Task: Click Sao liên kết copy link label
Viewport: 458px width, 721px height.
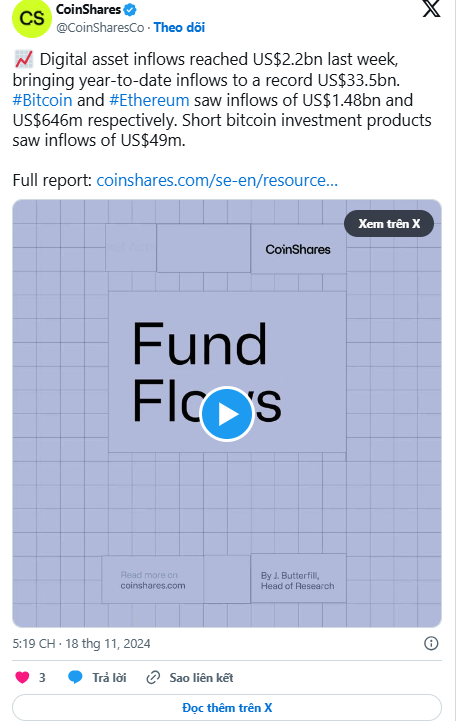Action: click(201, 678)
